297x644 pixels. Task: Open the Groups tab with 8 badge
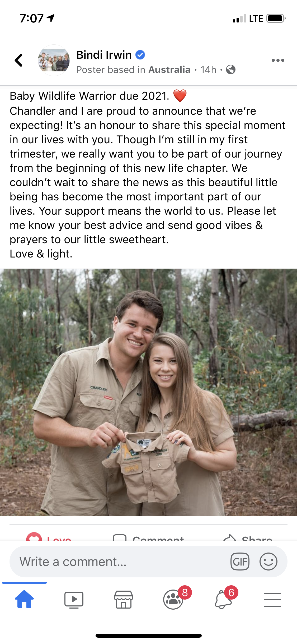pos(173,599)
